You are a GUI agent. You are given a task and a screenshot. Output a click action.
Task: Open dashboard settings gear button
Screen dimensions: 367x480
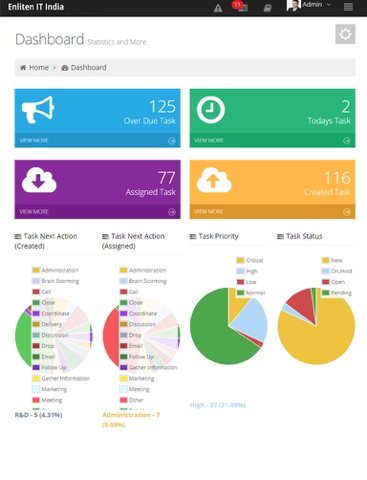(345, 34)
